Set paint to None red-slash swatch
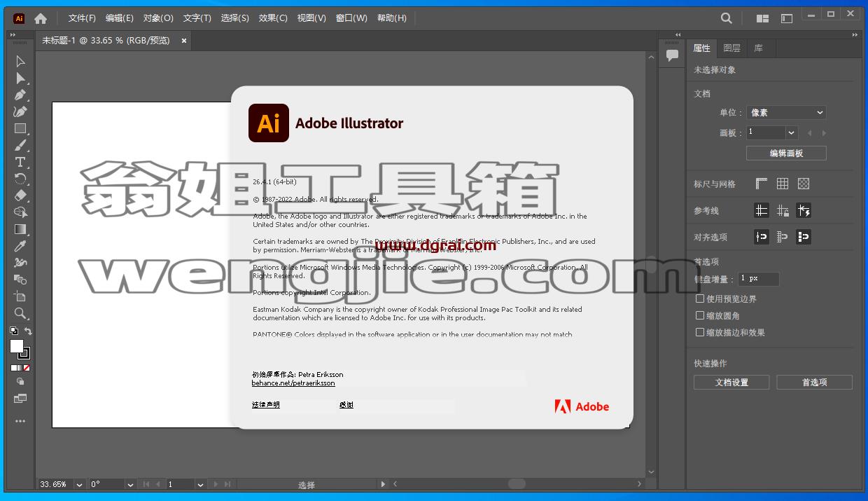 [x=27, y=367]
